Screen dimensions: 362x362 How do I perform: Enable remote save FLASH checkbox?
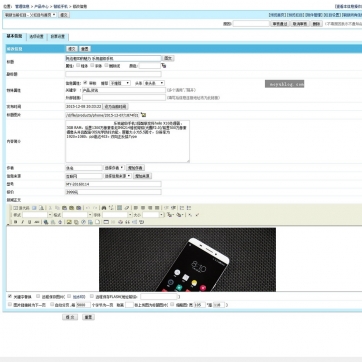pos(92,296)
